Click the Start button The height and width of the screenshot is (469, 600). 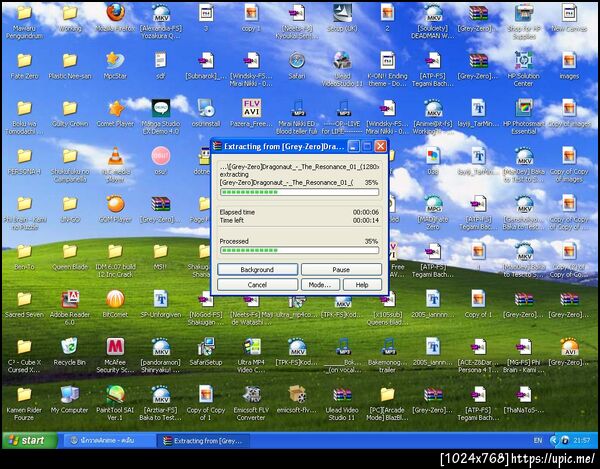(30, 441)
